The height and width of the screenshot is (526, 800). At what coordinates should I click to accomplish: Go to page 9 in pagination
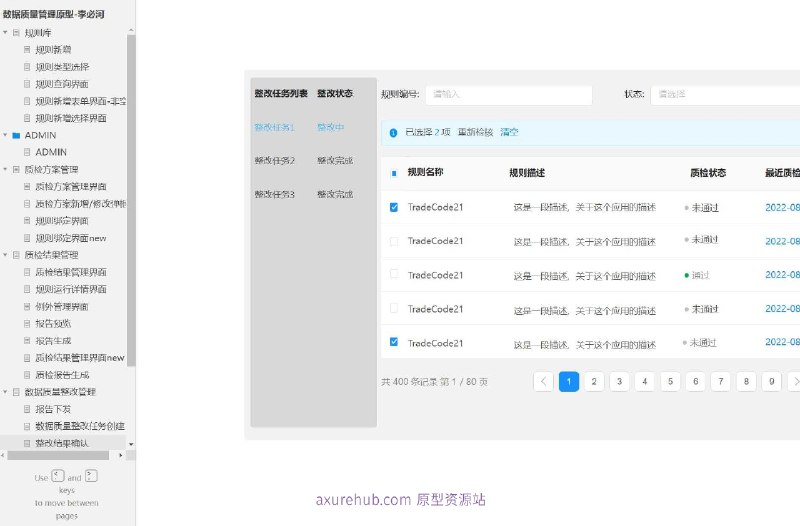[x=771, y=382]
